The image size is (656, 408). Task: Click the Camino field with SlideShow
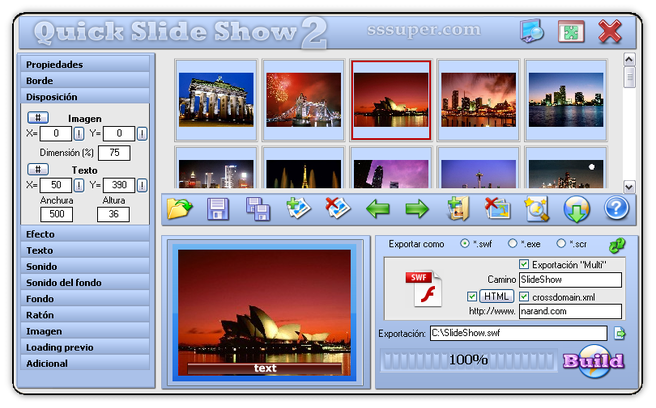coord(570,280)
